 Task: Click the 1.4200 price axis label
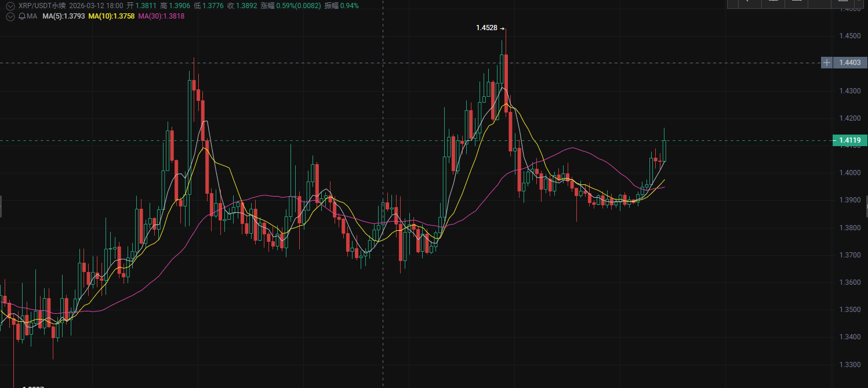click(849, 118)
